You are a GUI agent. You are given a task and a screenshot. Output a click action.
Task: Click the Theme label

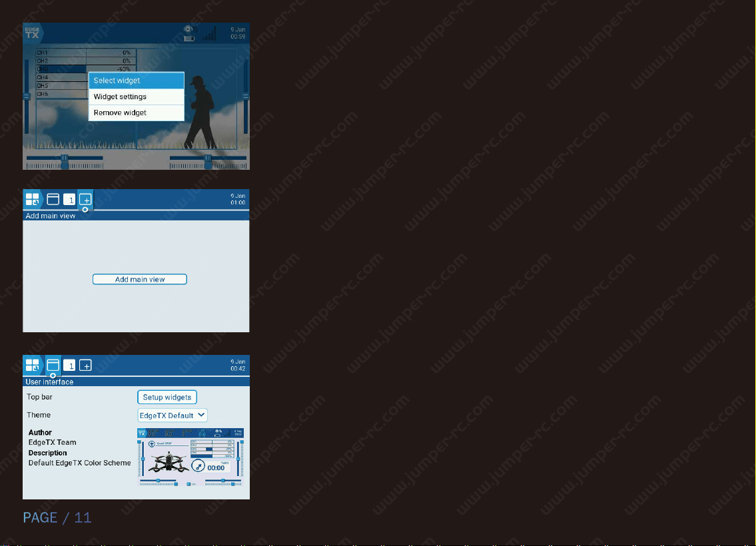39,415
